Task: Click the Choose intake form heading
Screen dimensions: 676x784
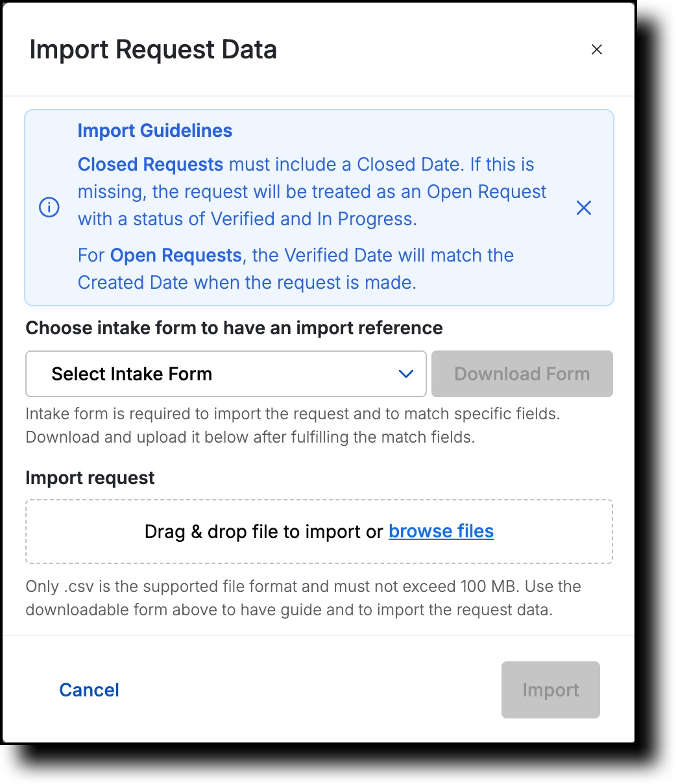Action: 234,328
